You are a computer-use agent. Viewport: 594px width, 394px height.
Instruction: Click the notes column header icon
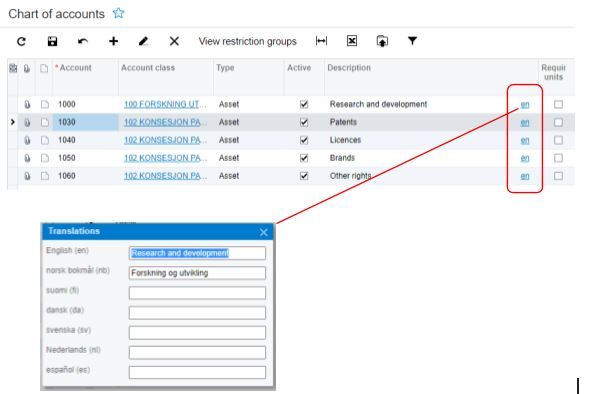click(44, 69)
